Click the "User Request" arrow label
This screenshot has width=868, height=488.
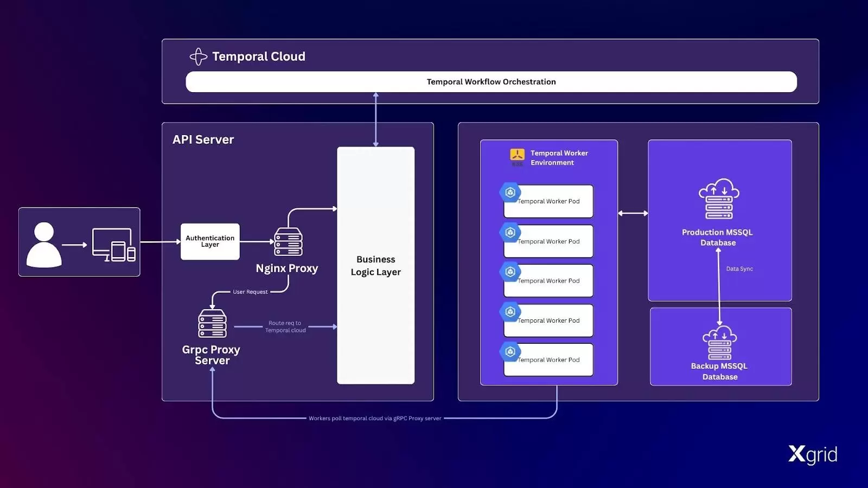click(250, 292)
